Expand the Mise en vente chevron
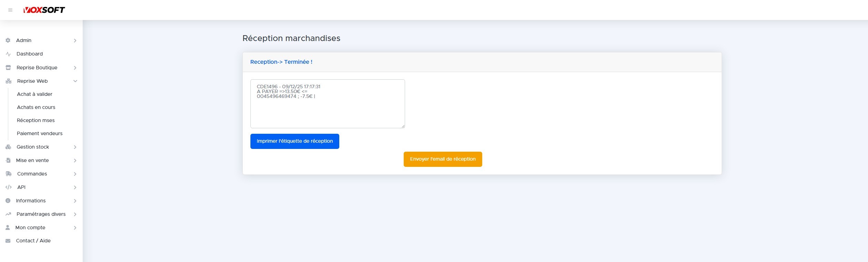Viewport: 868px width, 262px height. coord(75,161)
